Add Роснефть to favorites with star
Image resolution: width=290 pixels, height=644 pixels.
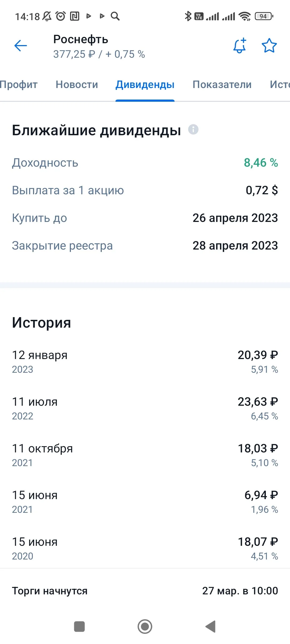tap(269, 46)
